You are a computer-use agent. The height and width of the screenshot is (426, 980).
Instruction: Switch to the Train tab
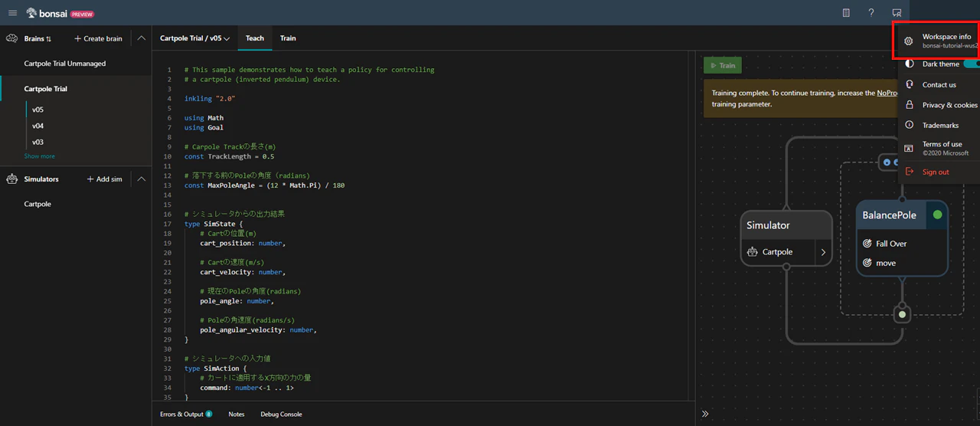point(288,38)
